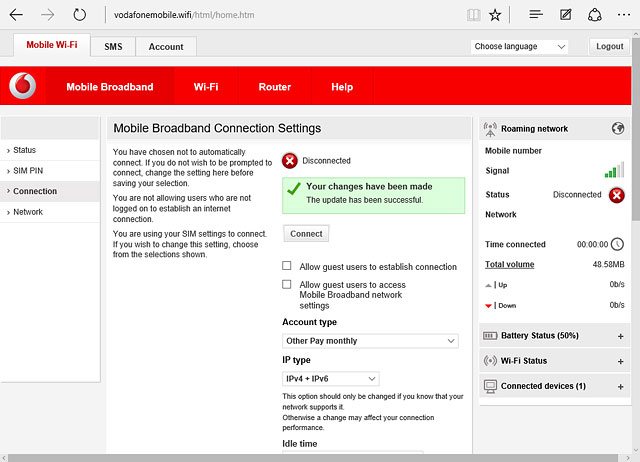Viewport: 640px width, 462px height.
Task: Allow guest access to network settings
Action: (288, 285)
